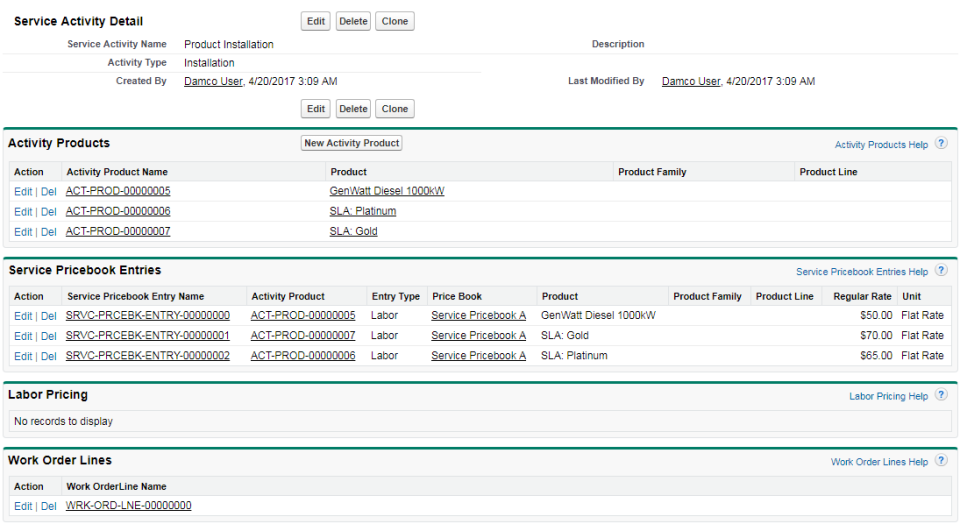The height and width of the screenshot is (524, 960).
Task: Open the Service Pricebook Entries Help link
Action: (x=862, y=272)
